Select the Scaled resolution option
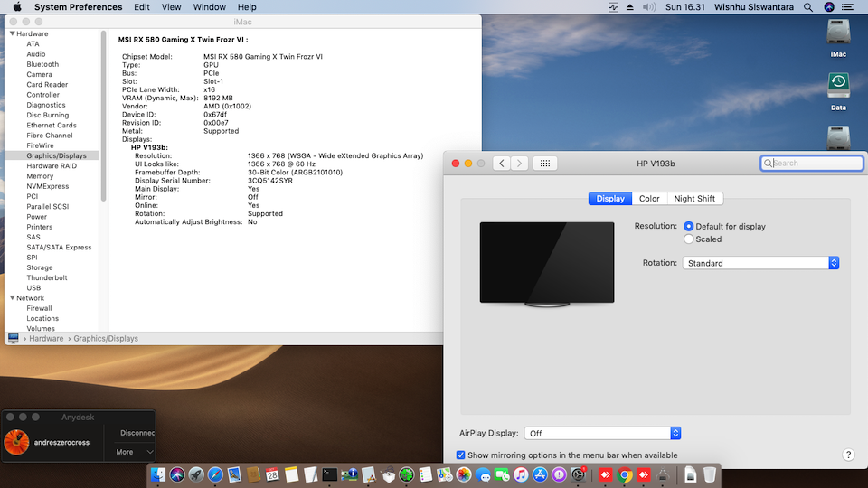Screen dimensions: 868x488 point(689,239)
